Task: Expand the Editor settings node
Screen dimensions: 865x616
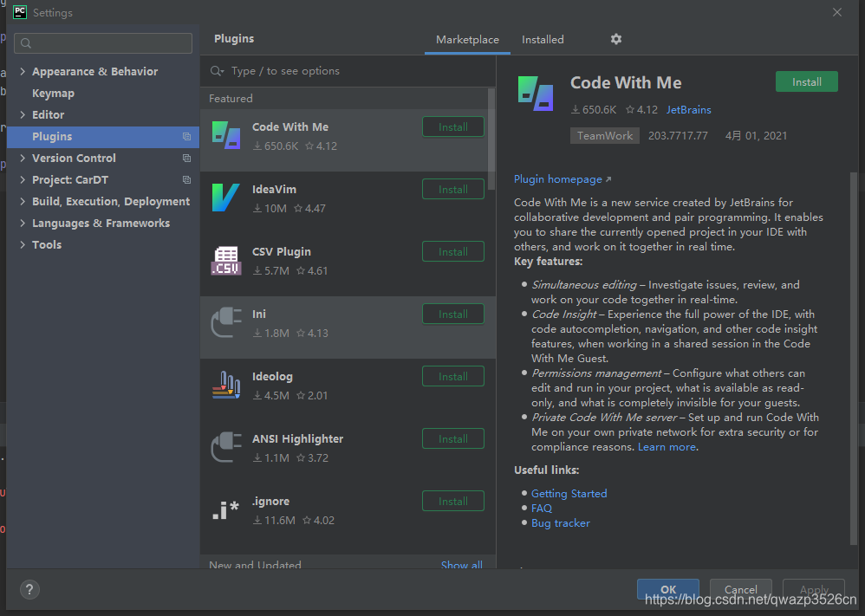Action: pyautogui.click(x=23, y=114)
